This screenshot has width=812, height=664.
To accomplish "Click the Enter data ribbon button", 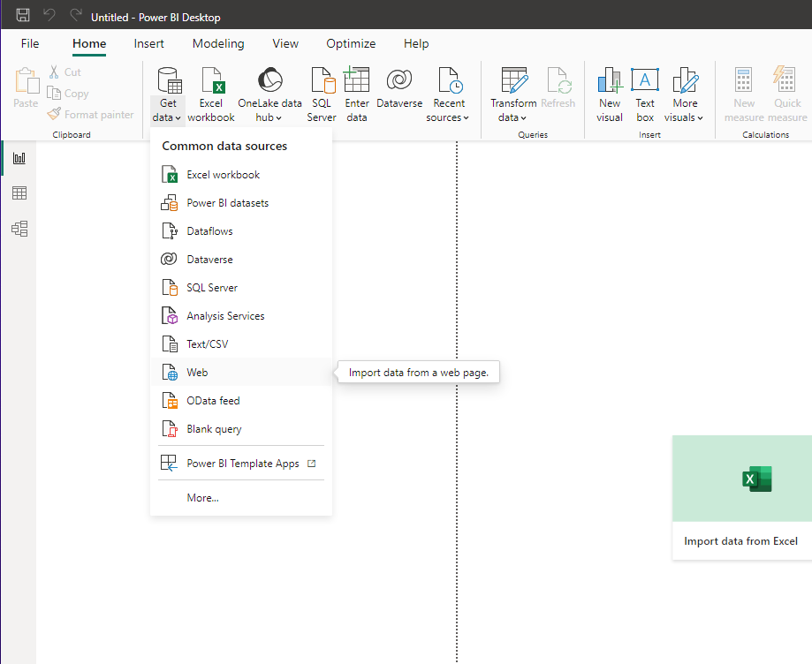I will coord(357,95).
